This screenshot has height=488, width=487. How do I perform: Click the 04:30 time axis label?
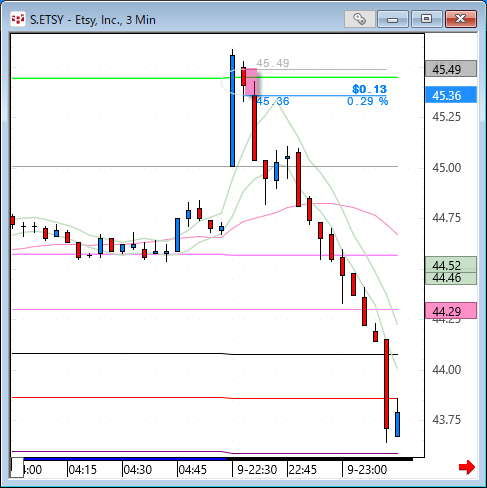point(137,470)
